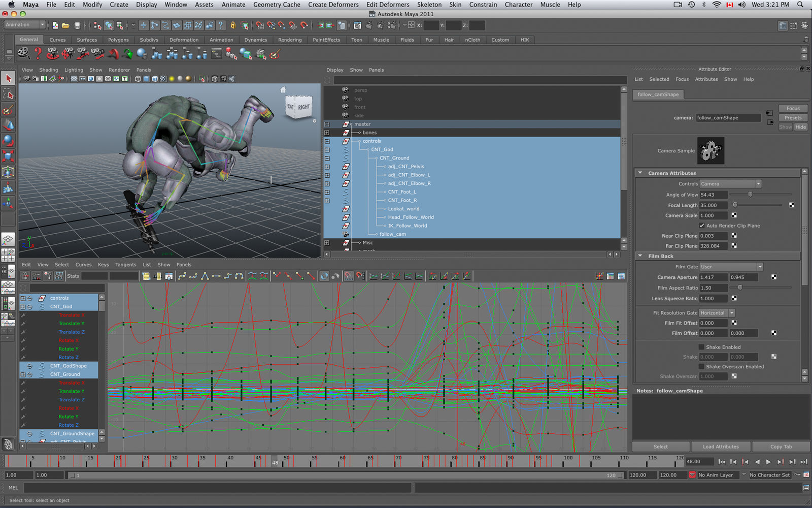This screenshot has height=508, width=812.
Task: Open the Create Deformers menu
Action: tap(333, 5)
